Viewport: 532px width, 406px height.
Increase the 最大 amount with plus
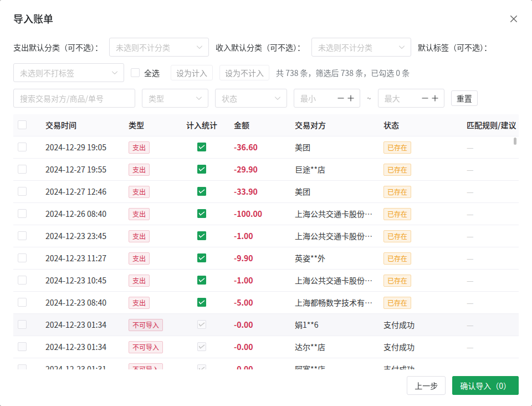[435, 98]
